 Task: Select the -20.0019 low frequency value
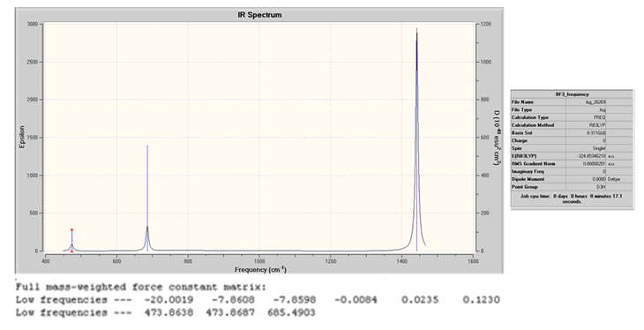point(168,300)
